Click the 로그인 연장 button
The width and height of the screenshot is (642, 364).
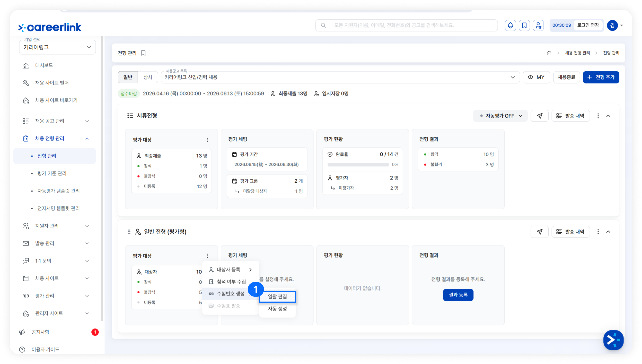[x=588, y=25]
